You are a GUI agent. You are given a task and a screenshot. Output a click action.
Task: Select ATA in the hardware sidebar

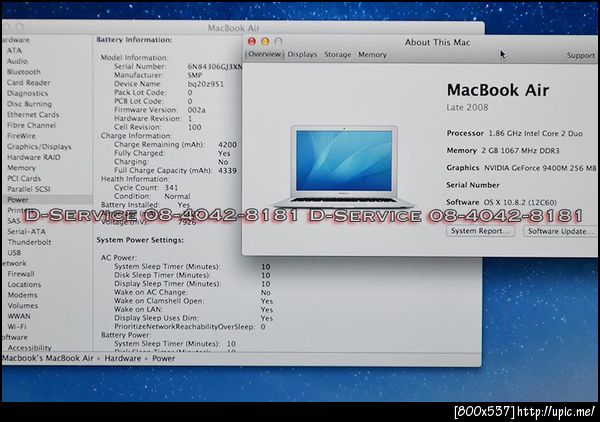15,51
